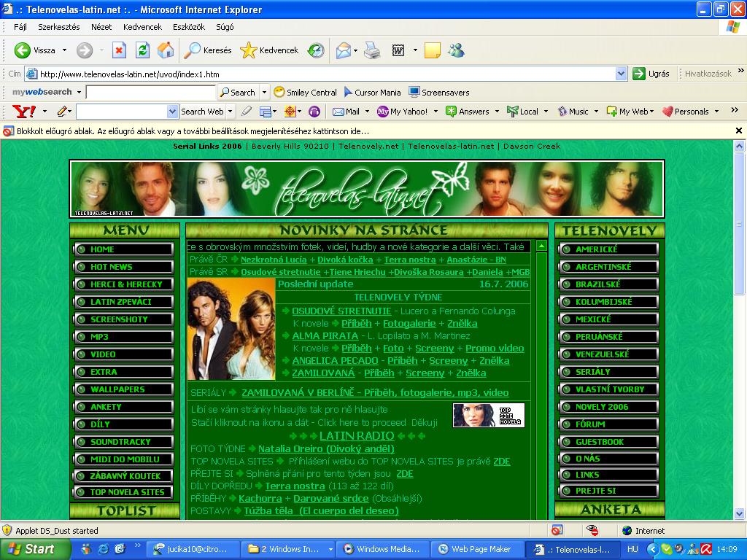The height and width of the screenshot is (560, 747).
Task: Print the page using printer icon
Action: (372, 50)
